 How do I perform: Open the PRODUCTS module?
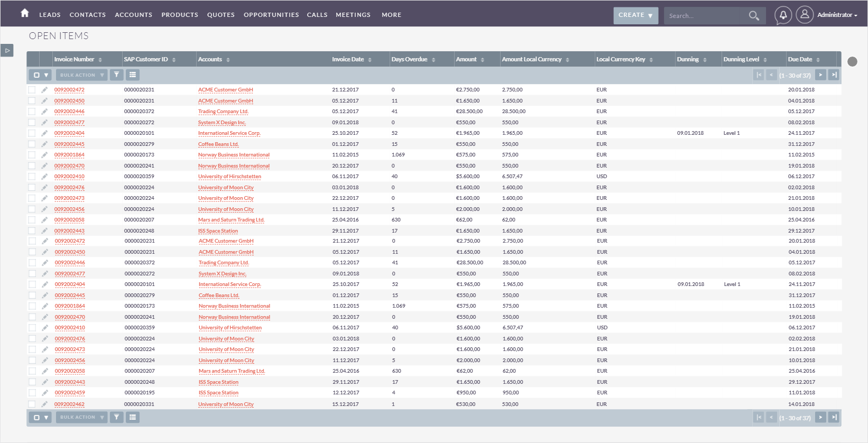(x=180, y=15)
